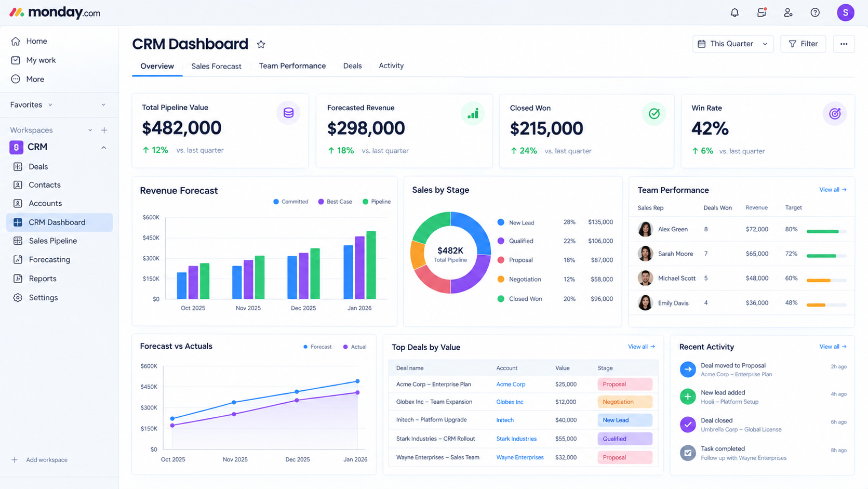
Task: Open the Workspaces dropdown chevron
Action: (x=90, y=130)
